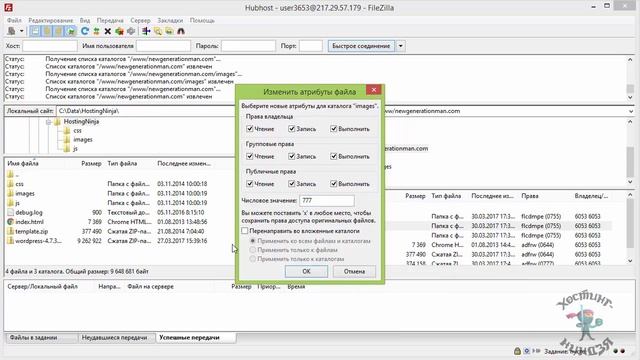Click the FileZilla logo in the title bar
The image size is (640, 360).
(x=8, y=7)
